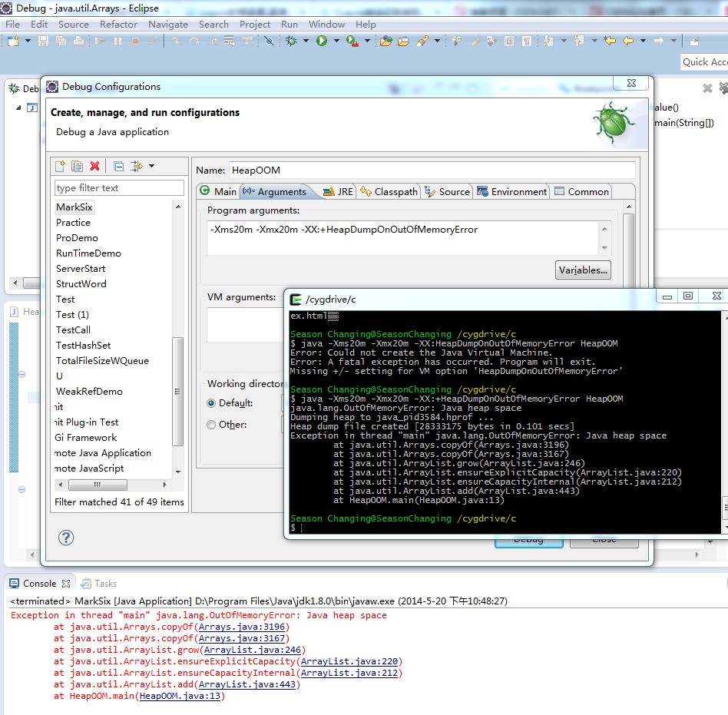
Task: Duplicate the selected launch configuration
Action: [x=77, y=166]
